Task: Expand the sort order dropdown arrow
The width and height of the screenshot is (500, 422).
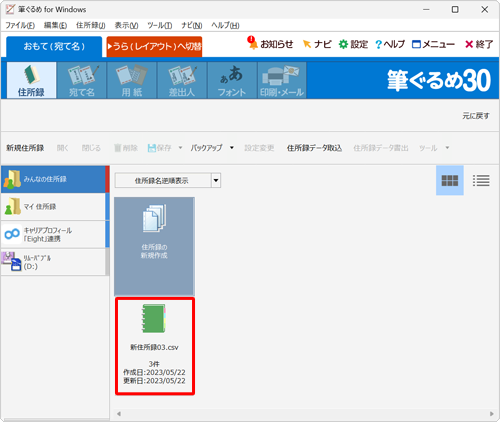Action: pyautogui.click(x=216, y=181)
